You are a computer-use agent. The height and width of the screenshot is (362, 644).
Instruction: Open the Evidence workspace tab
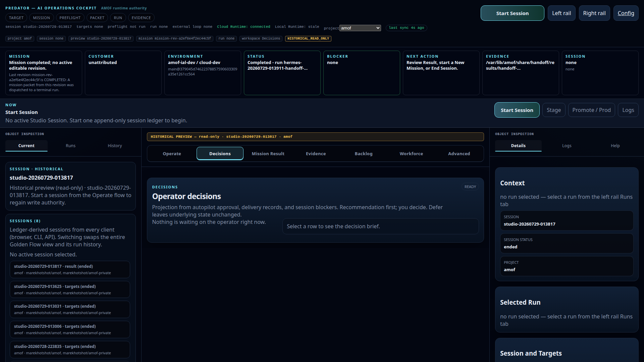(316, 154)
